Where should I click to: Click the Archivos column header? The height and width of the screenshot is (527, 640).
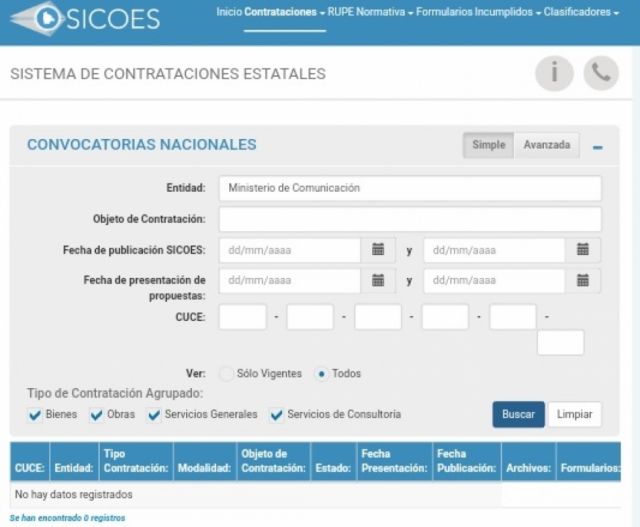(x=529, y=462)
